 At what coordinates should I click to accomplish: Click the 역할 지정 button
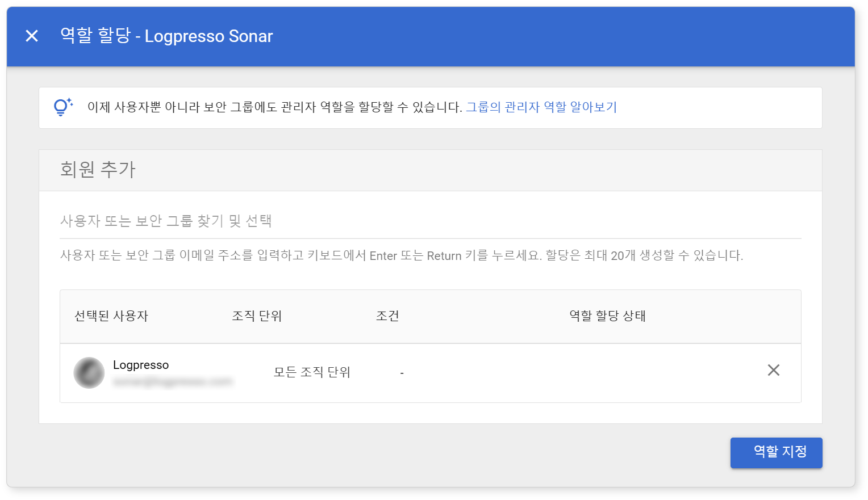[776, 452]
